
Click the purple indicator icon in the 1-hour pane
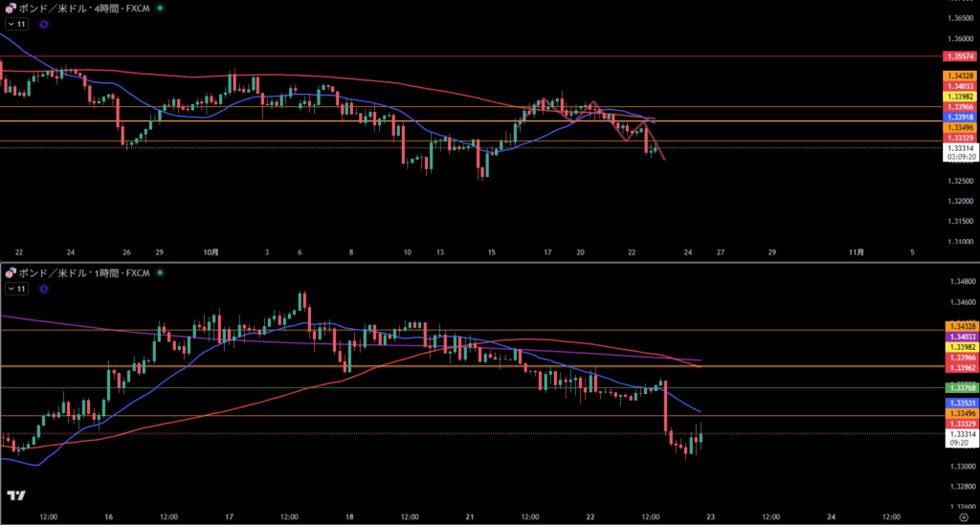[x=43, y=289]
